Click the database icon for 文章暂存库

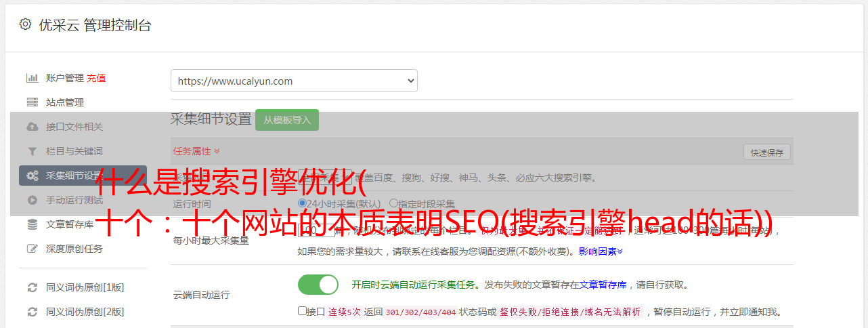pos(32,224)
